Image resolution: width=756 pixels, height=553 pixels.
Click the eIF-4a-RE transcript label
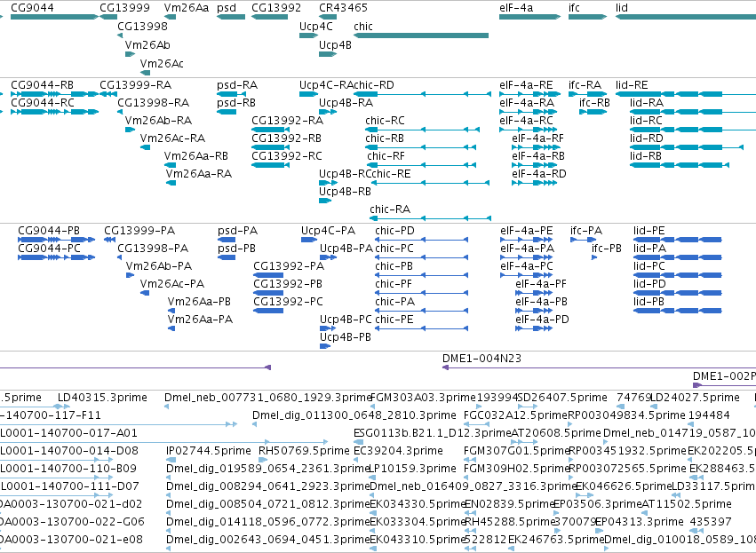(x=526, y=85)
